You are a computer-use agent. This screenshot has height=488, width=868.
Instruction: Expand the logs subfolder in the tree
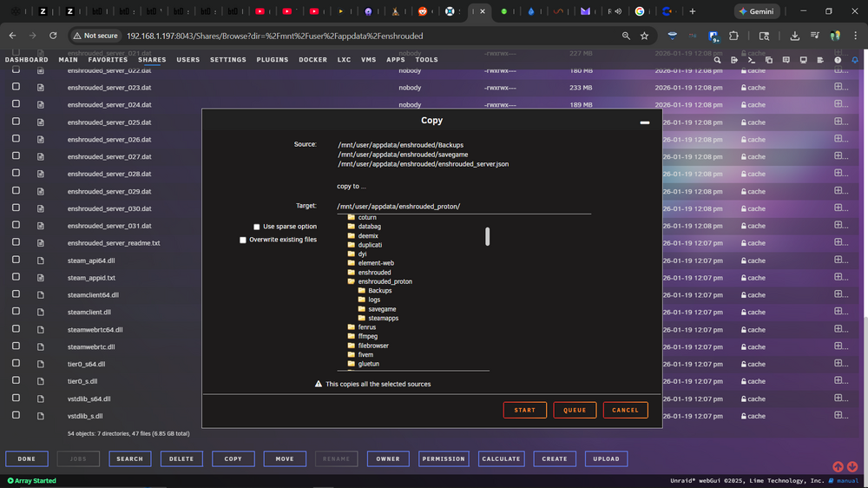(x=369, y=300)
